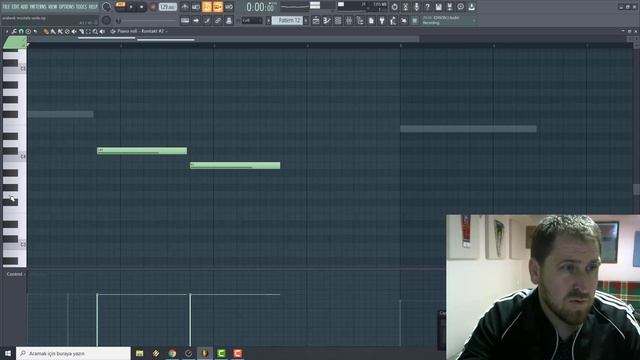Toggle the highlighted blend recording button
The image size is (640, 360).
click(x=218, y=7)
